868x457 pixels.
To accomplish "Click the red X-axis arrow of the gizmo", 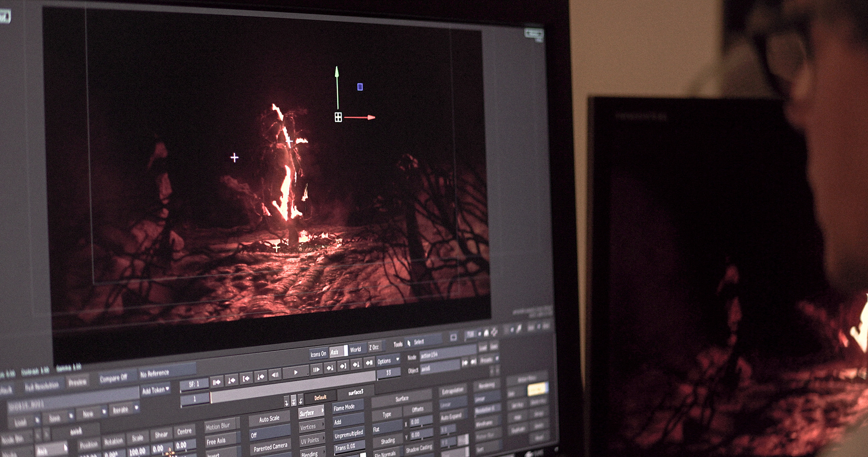I will coord(360,118).
